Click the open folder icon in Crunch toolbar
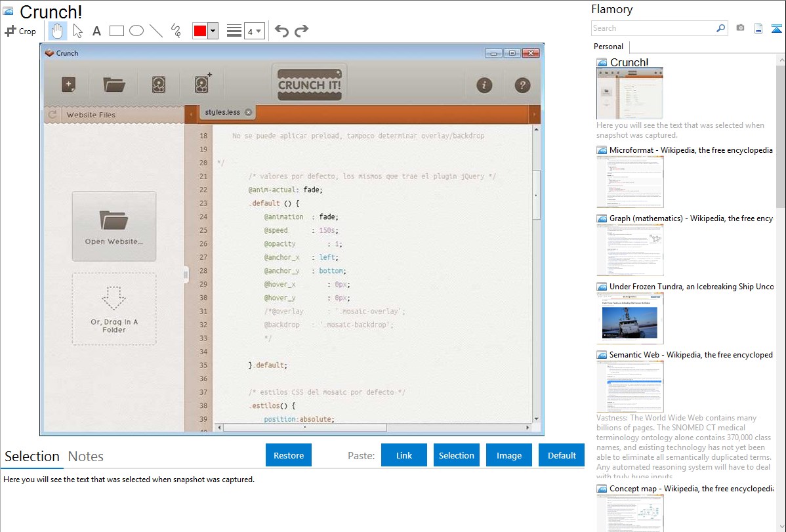This screenshot has width=786, height=532. [114, 85]
